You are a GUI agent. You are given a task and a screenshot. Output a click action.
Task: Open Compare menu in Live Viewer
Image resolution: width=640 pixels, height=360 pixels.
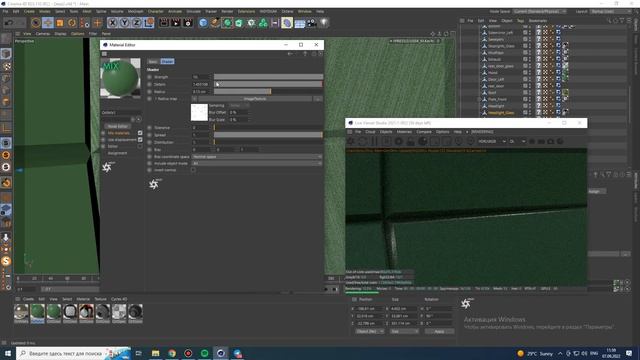click(424, 132)
